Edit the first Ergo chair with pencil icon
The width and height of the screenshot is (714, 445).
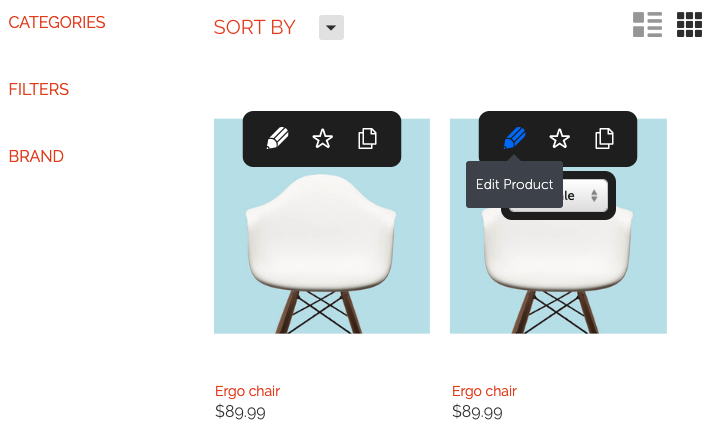point(277,138)
